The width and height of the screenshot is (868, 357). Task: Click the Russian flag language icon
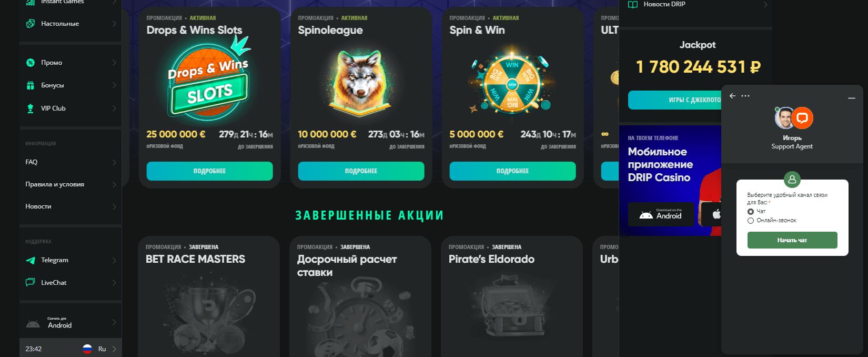pos(87,349)
